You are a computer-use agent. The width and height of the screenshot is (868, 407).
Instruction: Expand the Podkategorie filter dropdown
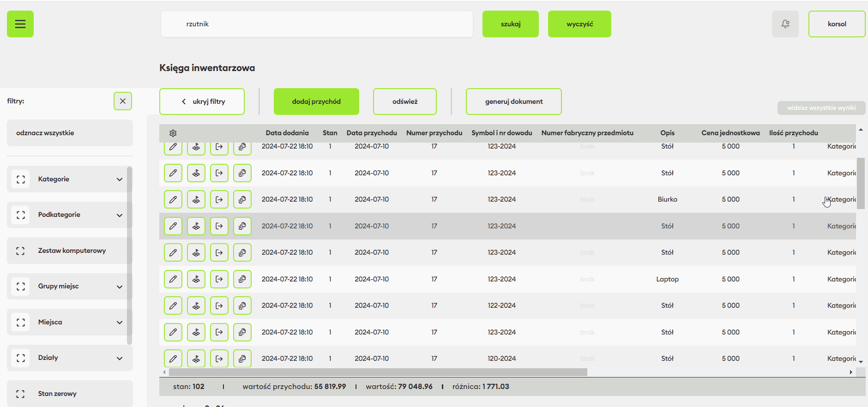coord(120,215)
